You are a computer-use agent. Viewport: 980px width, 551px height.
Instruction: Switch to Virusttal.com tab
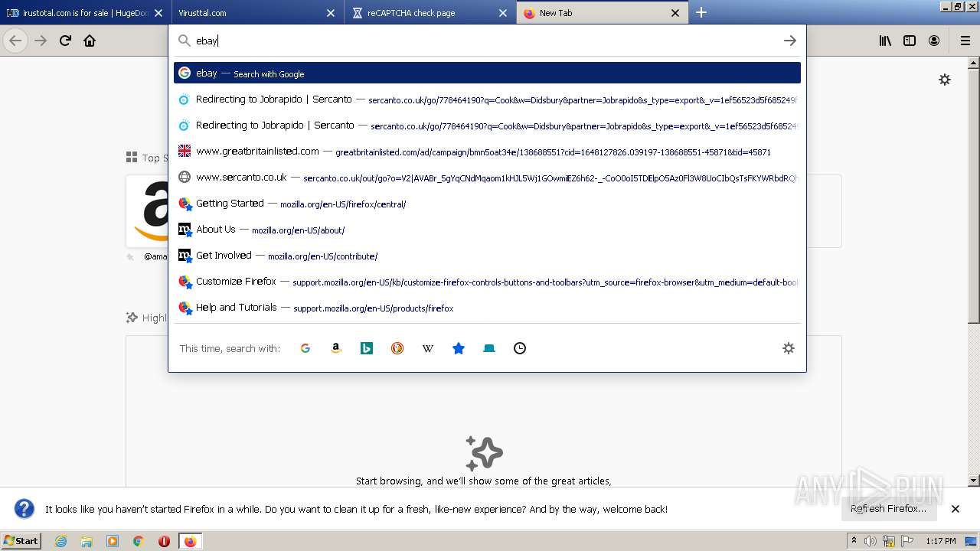(x=256, y=13)
